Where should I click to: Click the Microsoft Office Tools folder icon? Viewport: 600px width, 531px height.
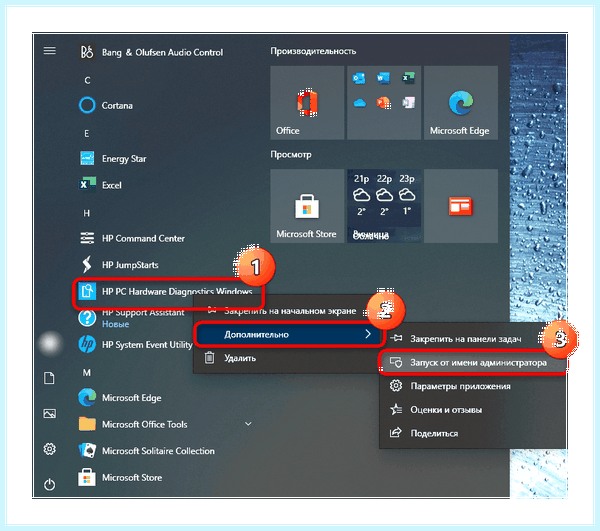point(87,424)
